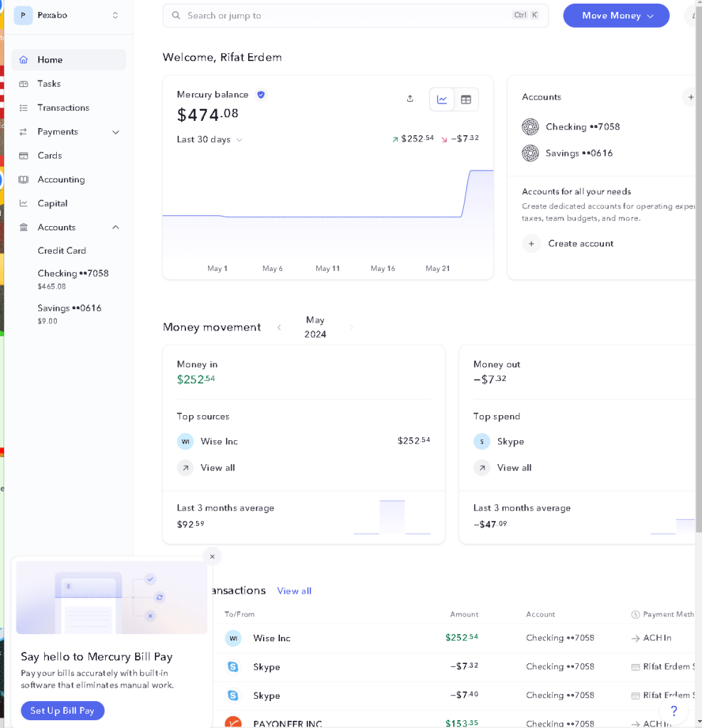The image size is (702, 728).
Task: Open Checking ••7058 in Accounts card
Action: click(x=583, y=127)
